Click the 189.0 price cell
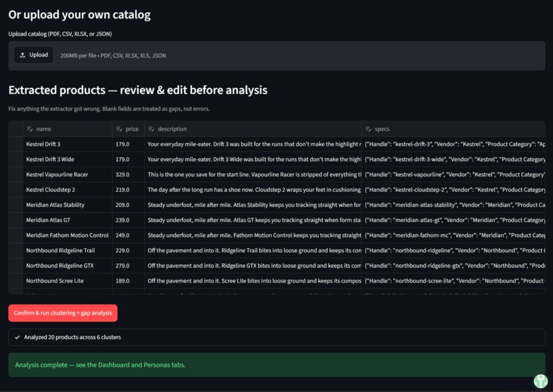Image resolution: width=553 pixels, height=392 pixels. [128, 281]
